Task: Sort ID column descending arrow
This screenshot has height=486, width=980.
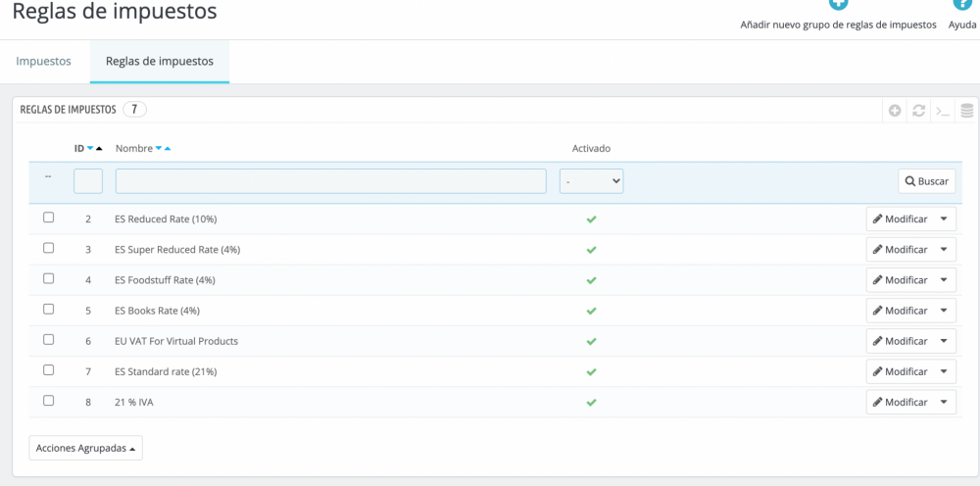Action: [90, 149]
